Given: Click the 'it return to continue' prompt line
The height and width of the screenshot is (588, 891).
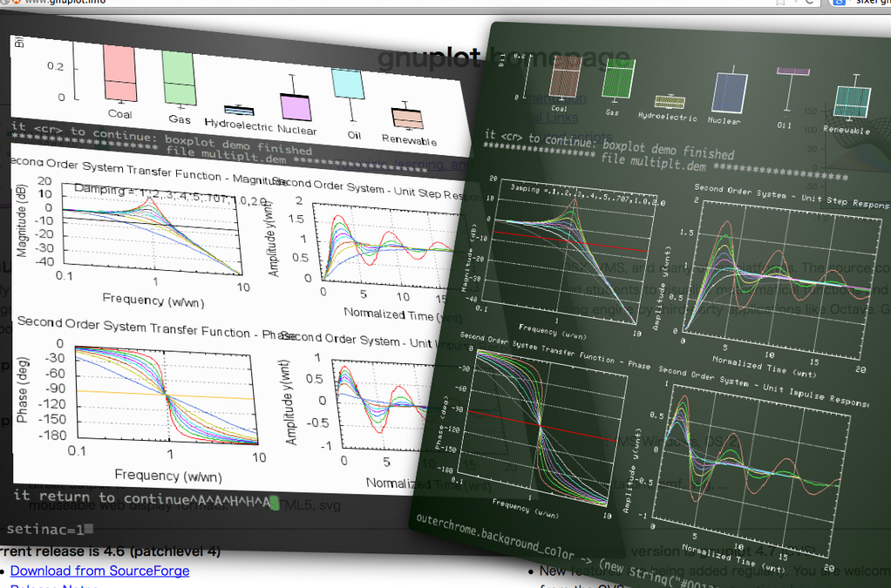Looking at the screenshot, I should click(x=146, y=498).
